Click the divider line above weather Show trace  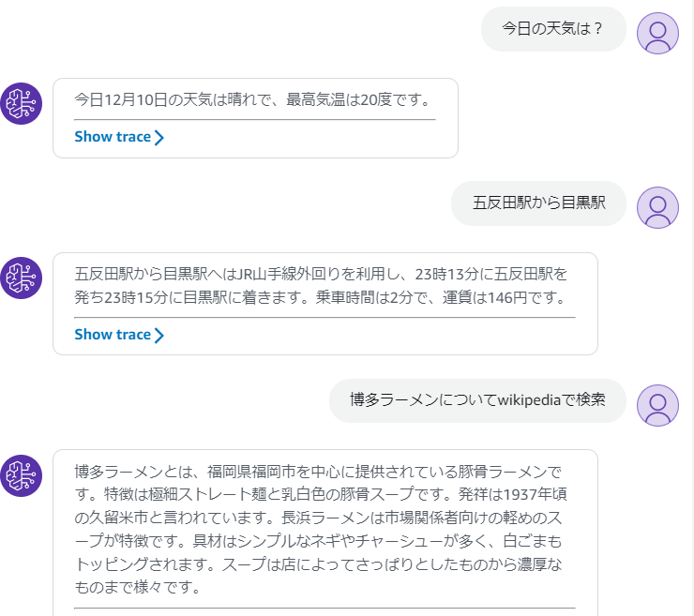[x=255, y=120]
